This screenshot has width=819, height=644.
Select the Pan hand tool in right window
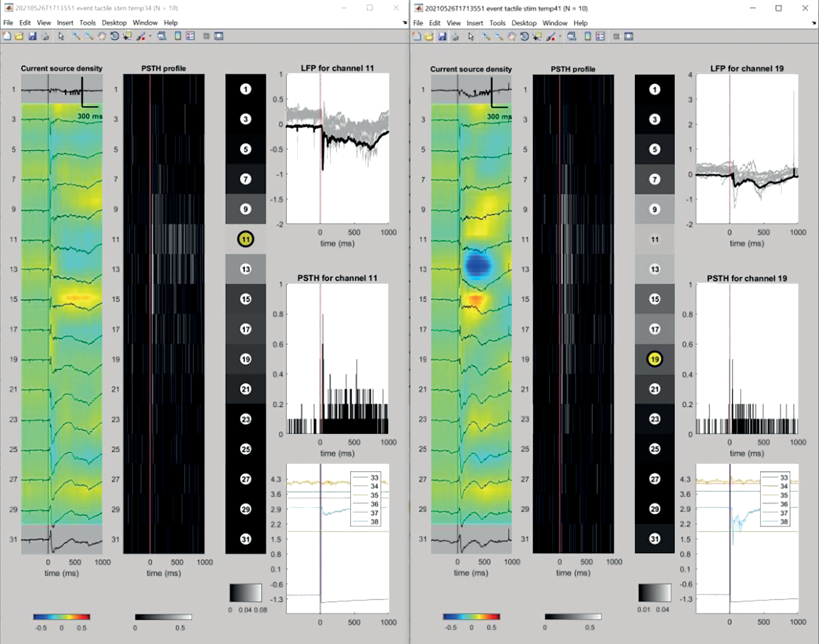pos(511,37)
